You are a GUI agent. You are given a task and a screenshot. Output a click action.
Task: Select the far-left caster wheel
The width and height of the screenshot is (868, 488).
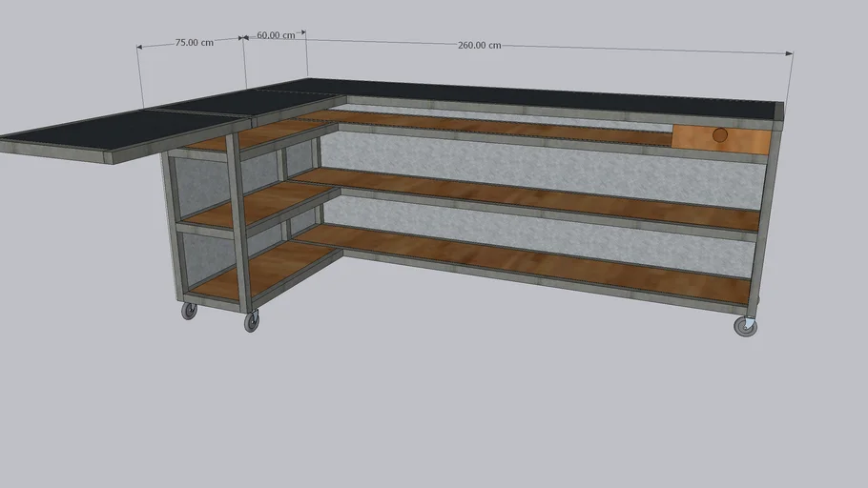click(189, 311)
